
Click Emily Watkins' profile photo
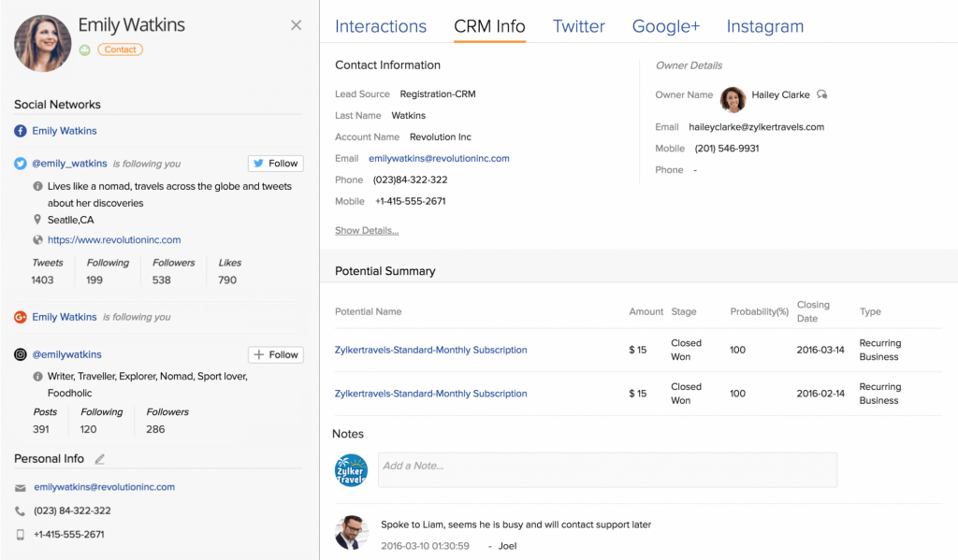tap(43, 43)
